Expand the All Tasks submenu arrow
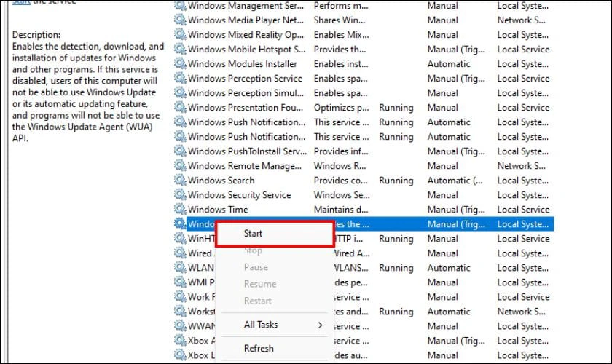This screenshot has width=612, height=364. click(320, 325)
